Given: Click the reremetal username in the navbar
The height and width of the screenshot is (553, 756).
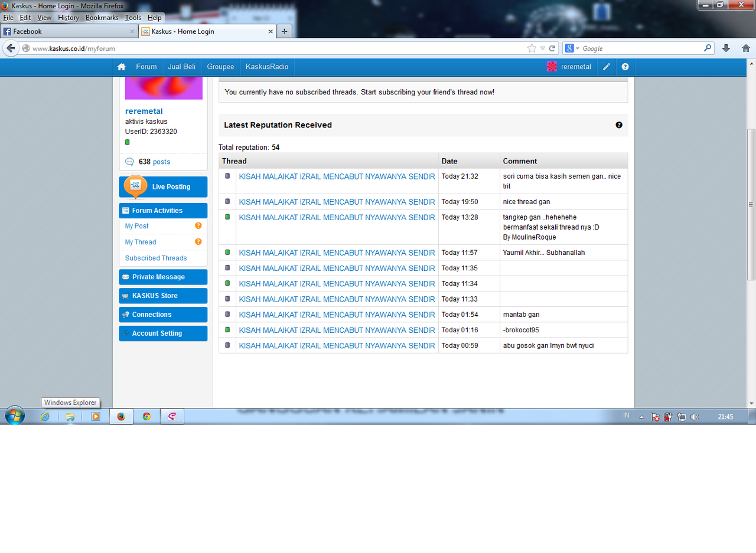Looking at the screenshot, I should tap(576, 67).
